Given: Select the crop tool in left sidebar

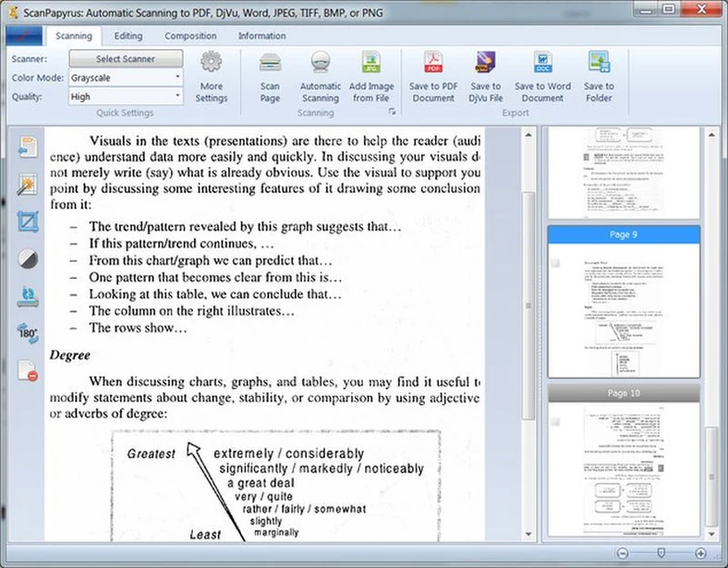Looking at the screenshot, I should (x=28, y=222).
